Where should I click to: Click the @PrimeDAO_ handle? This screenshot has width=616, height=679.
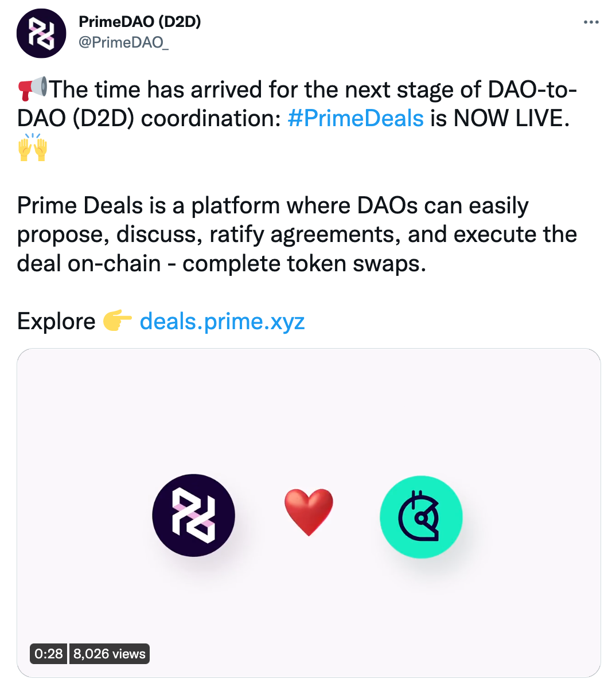123,42
